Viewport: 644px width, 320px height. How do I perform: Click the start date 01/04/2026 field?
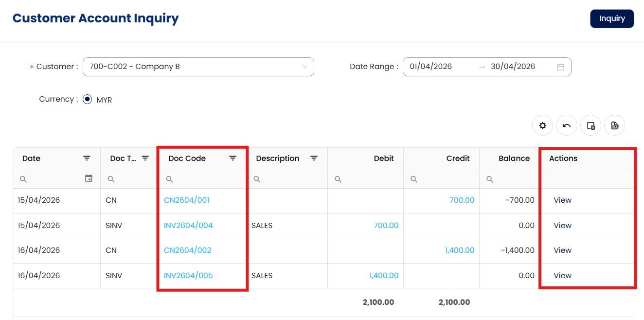[x=431, y=67]
